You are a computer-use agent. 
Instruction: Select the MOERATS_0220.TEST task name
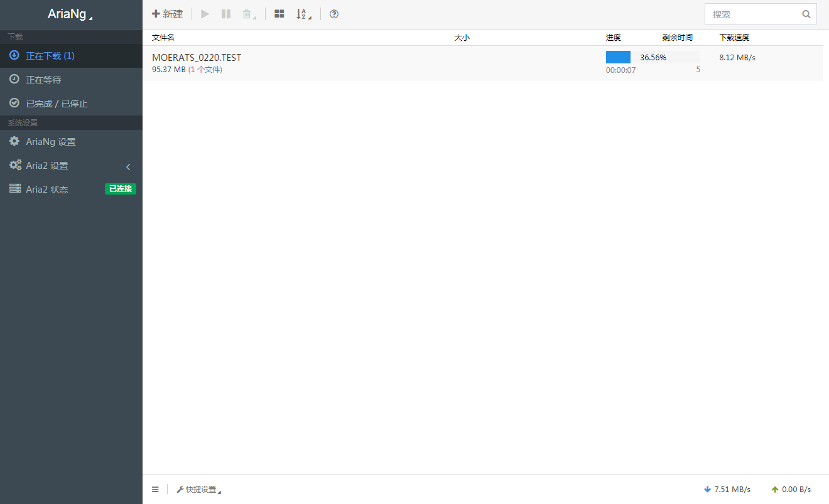click(197, 58)
